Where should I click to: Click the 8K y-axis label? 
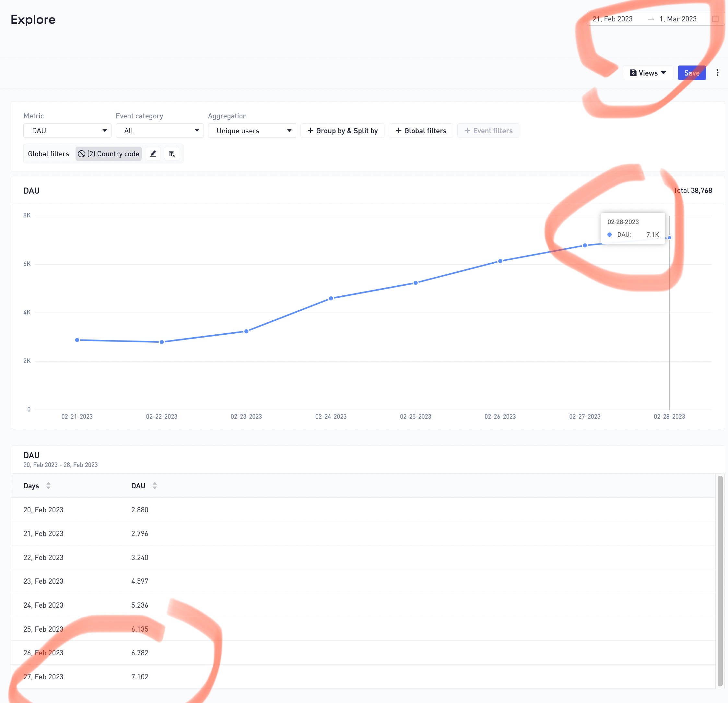pyautogui.click(x=27, y=216)
